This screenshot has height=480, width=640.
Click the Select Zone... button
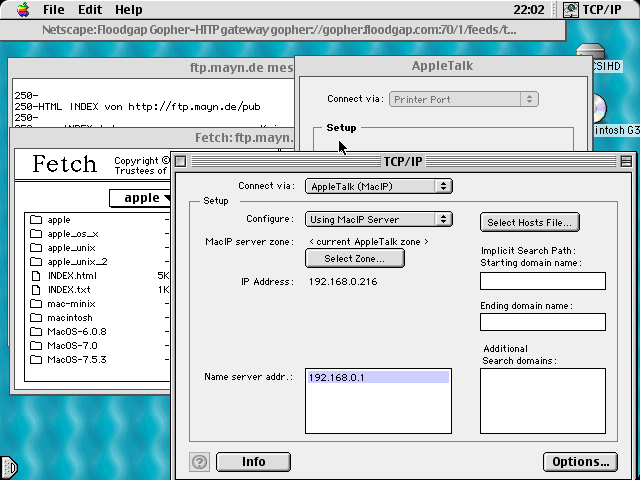[355, 258]
